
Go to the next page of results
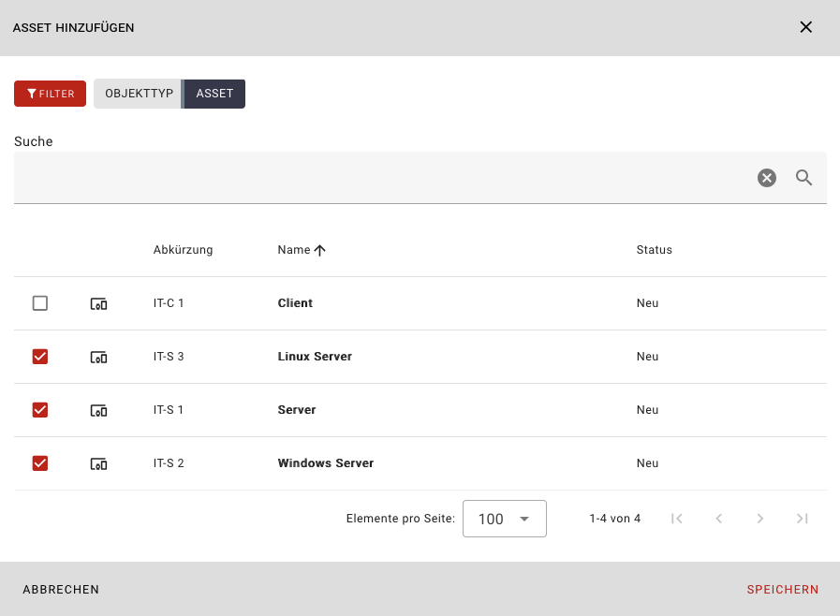(x=760, y=519)
